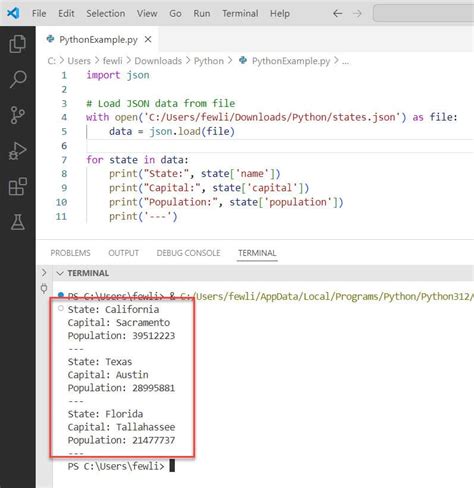Open the Explorer view in the activity bar
This screenshot has height=488, width=474.
pyautogui.click(x=17, y=44)
